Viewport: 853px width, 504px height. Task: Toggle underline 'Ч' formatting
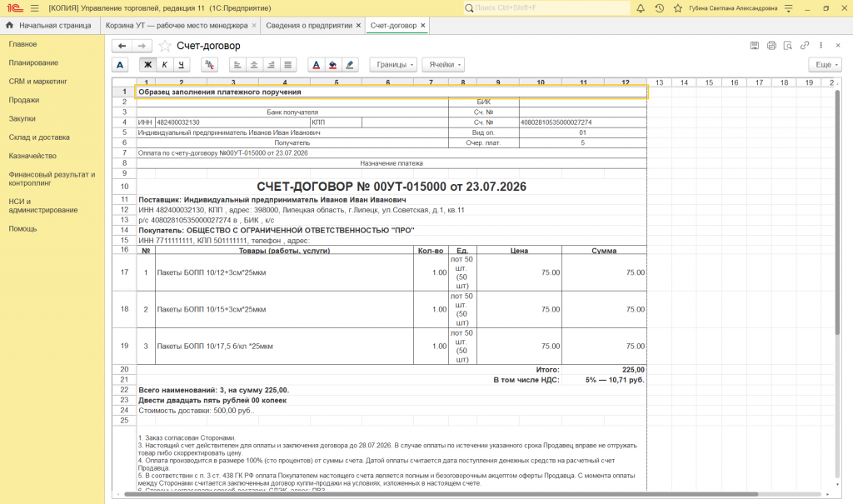tap(181, 65)
